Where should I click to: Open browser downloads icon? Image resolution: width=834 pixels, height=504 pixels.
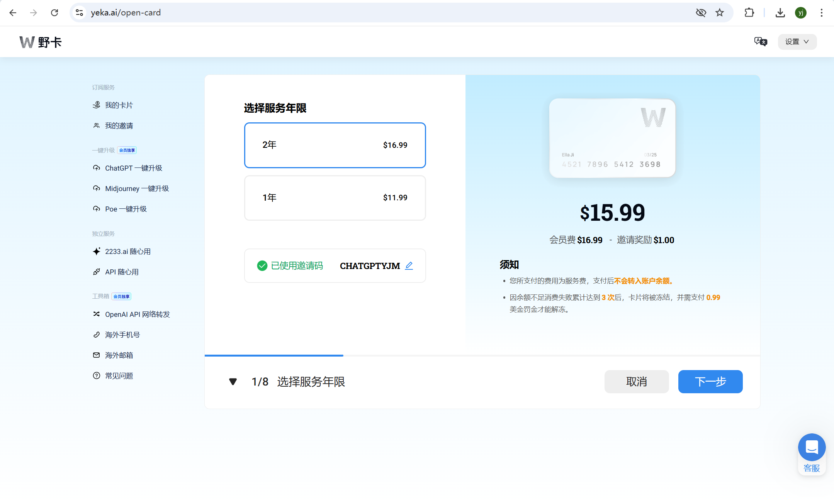click(780, 13)
